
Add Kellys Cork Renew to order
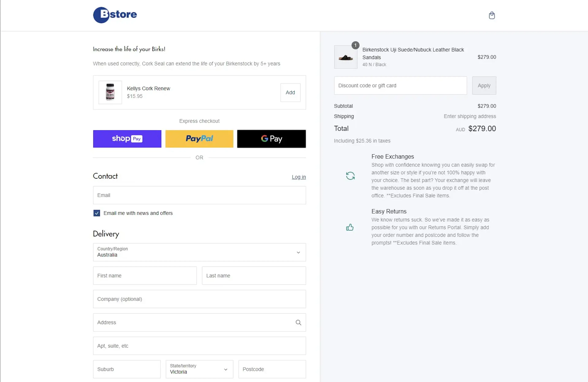point(290,92)
